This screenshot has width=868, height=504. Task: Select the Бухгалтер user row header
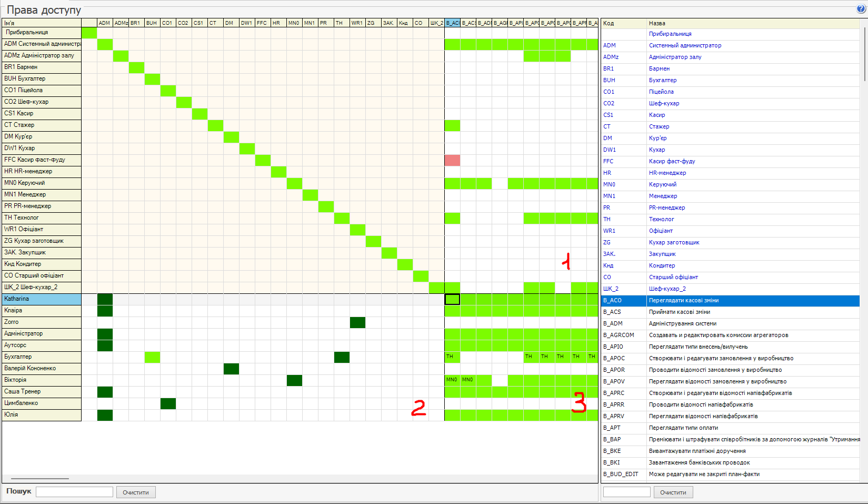pyautogui.click(x=42, y=357)
